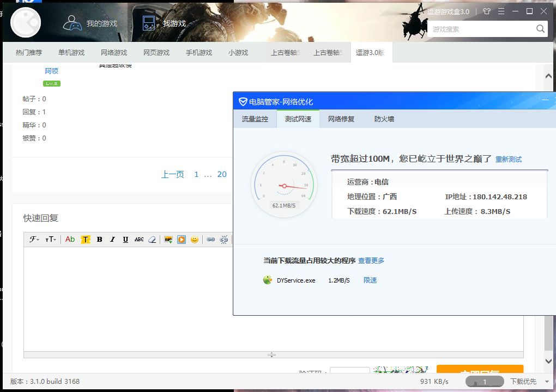
Task: Open the skin shirt icon
Action: [x=486, y=11]
